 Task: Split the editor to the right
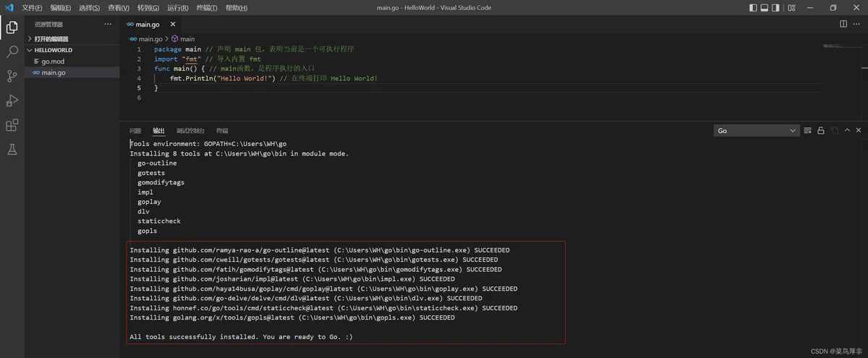pyautogui.click(x=843, y=24)
